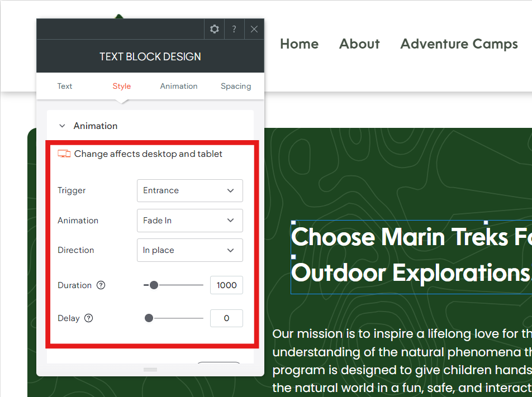Open the Direction dropdown showing In place
The image size is (532, 397).
(x=189, y=250)
